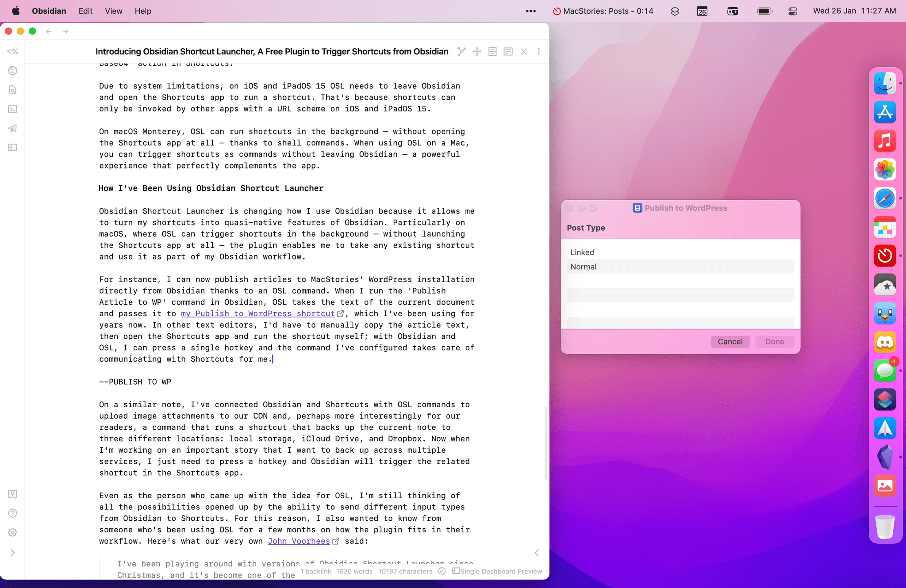
Task: Click the sidebar layout ribbon icon
Action: click(x=12, y=147)
